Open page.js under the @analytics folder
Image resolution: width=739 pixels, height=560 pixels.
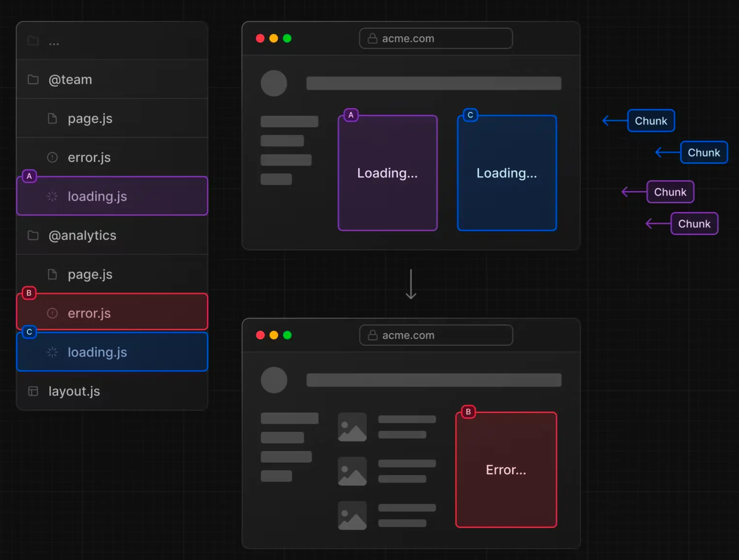112,274
